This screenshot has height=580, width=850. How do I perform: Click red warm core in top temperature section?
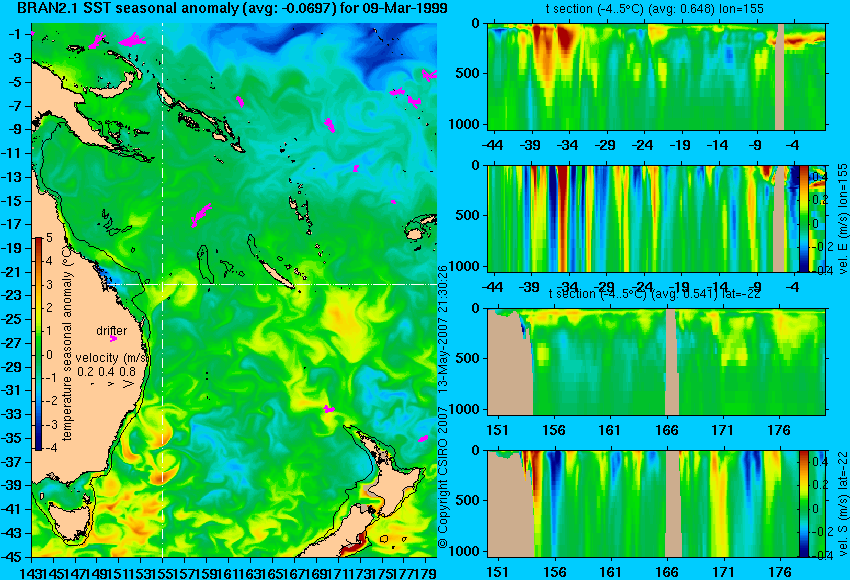pyautogui.click(x=566, y=41)
